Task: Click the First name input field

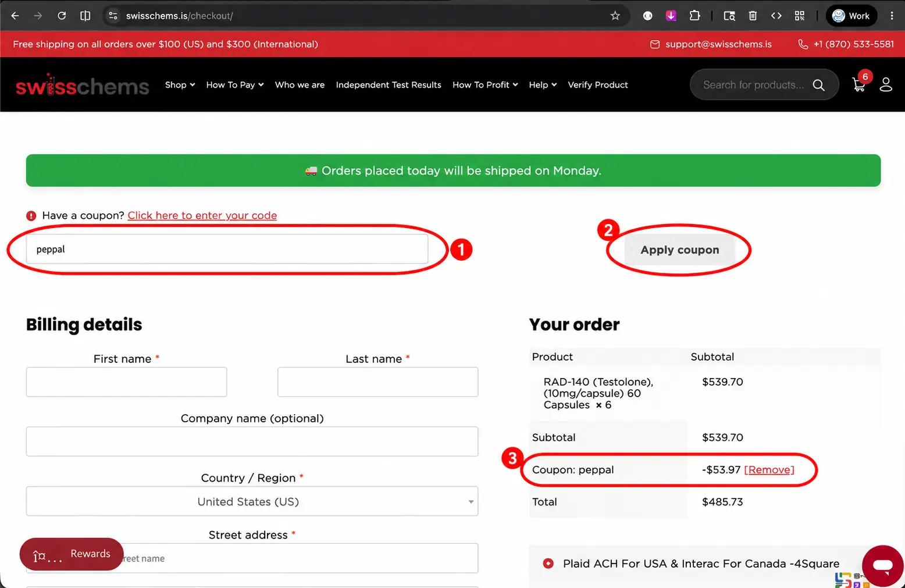Action: (126, 382)
